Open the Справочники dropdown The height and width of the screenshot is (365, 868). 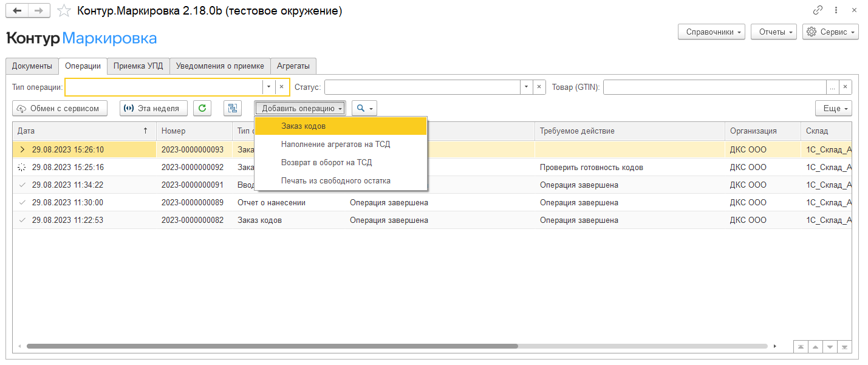[x=711, y=32]
